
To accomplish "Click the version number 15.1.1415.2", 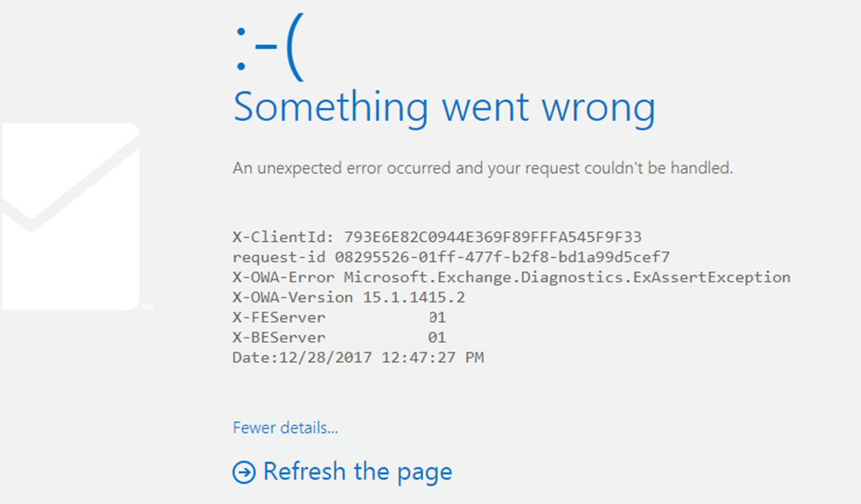I will click(x=414, y=297).
